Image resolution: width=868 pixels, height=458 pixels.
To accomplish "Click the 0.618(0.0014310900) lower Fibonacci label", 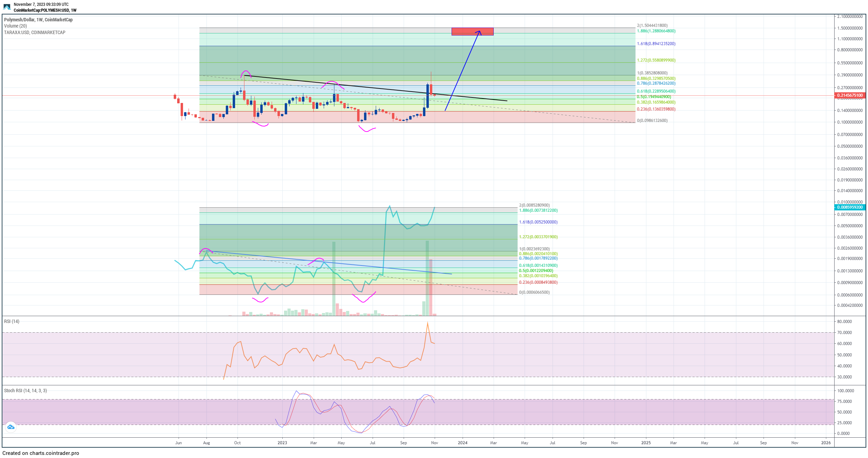I will (x=538, y=266).
